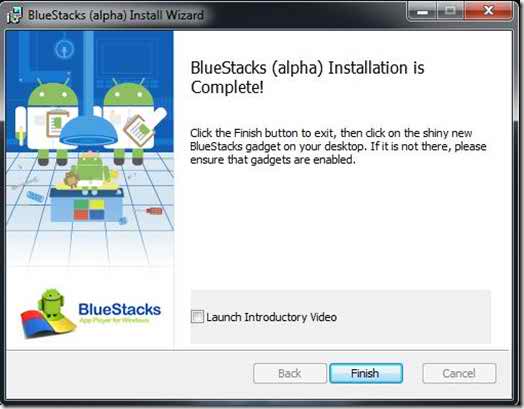Screen dimensions: 524x409
Task: Click the four-color Windows logo on table
Action: [89, 210]
